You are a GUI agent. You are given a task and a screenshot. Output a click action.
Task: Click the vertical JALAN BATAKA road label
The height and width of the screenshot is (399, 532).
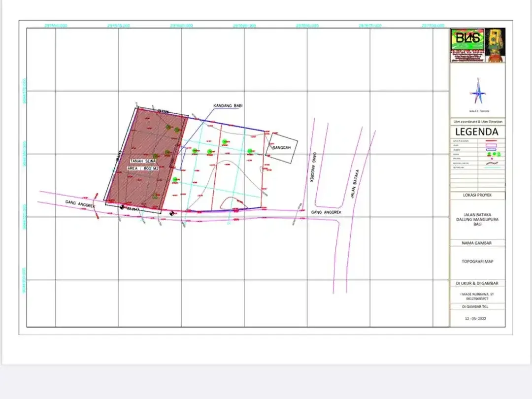(x=355, y=184)
